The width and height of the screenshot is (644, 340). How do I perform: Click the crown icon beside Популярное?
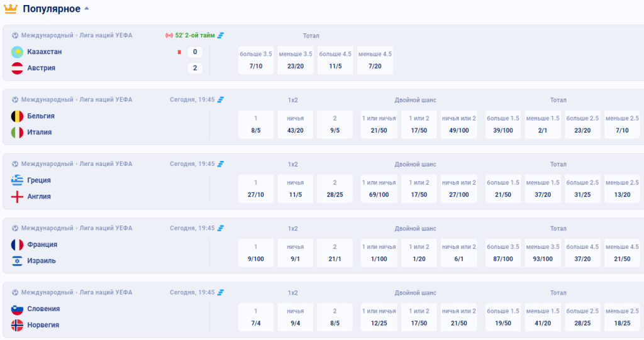(x=10, y=9)
